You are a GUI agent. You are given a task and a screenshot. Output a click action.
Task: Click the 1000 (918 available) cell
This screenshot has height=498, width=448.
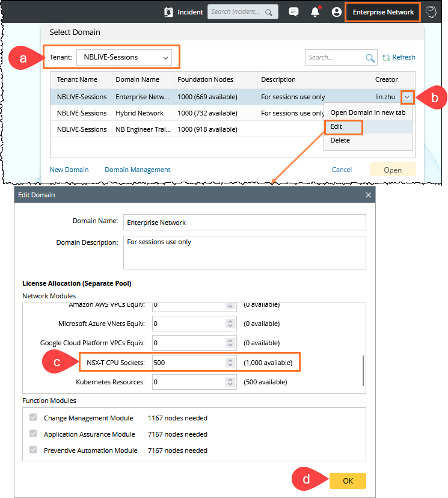pyautogui.click(x=207, y=129)
